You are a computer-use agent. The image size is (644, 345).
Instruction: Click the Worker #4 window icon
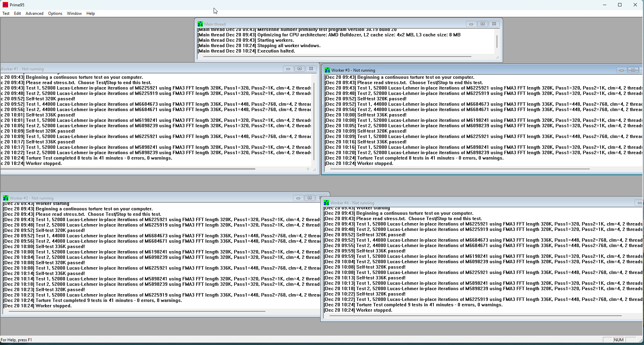[326, 203]
